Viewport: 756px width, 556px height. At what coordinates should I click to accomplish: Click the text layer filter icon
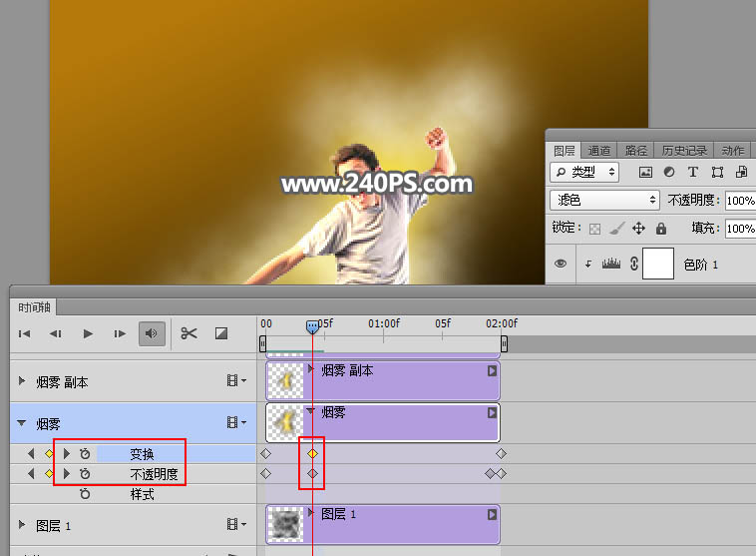[693, 172]
